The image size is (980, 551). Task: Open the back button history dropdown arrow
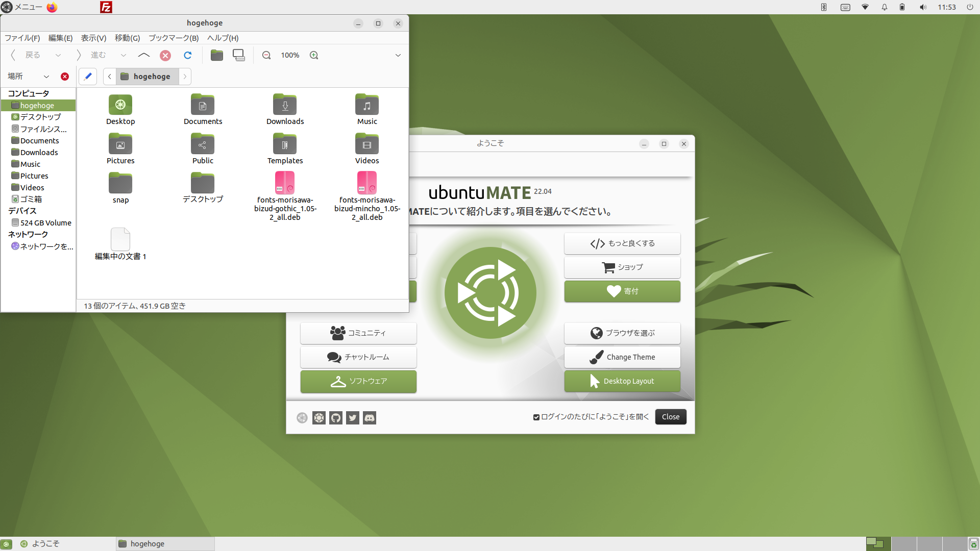point(58,55)
